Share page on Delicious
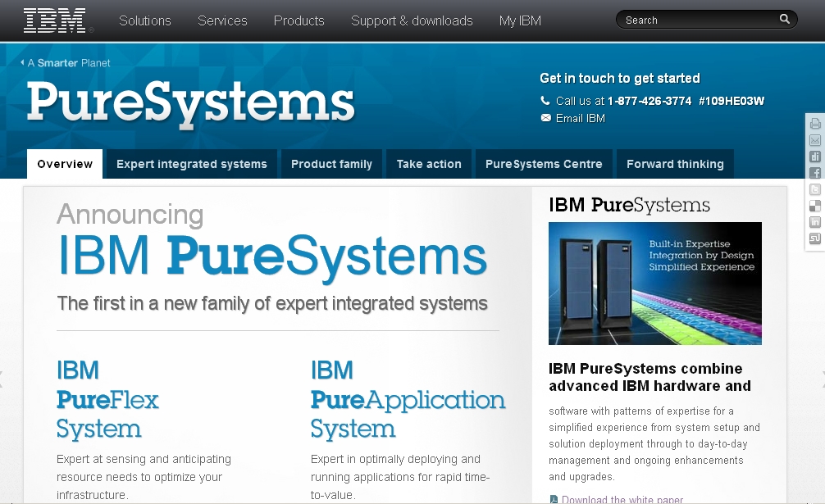 (815, 206)
